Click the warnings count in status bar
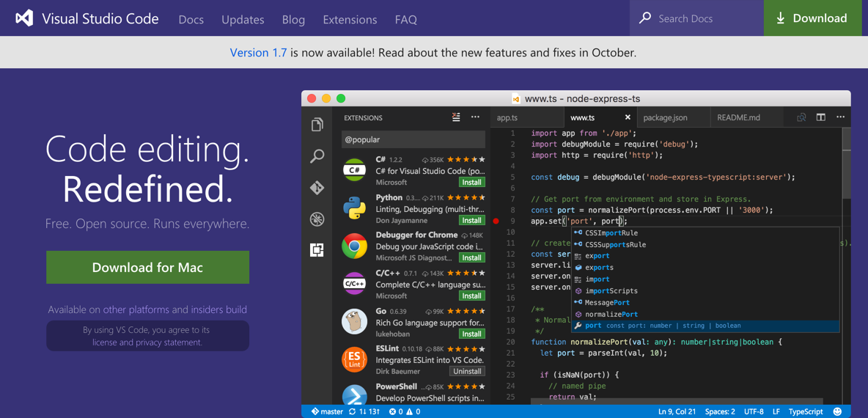Viewport: 868px width, 418px height. (413, 411)
